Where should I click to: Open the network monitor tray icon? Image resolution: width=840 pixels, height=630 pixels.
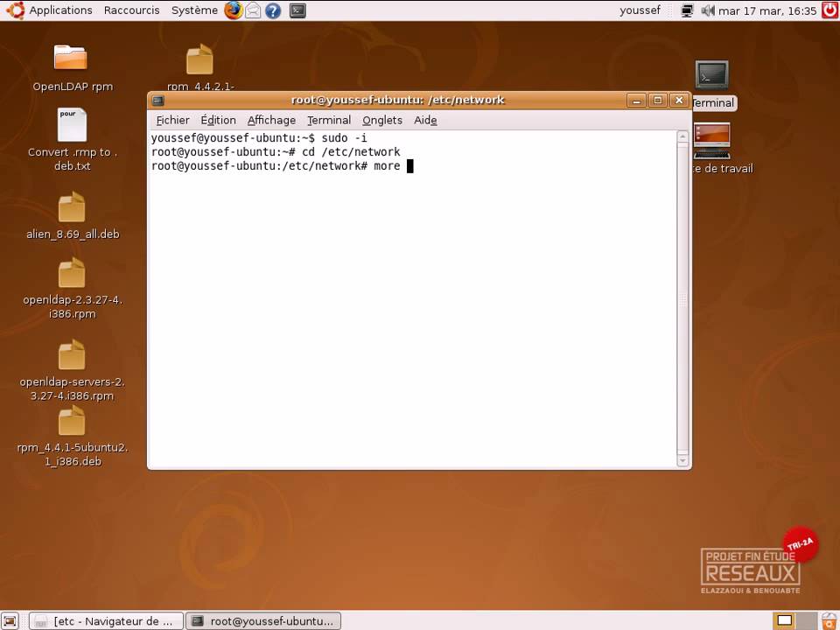[688, 10]
